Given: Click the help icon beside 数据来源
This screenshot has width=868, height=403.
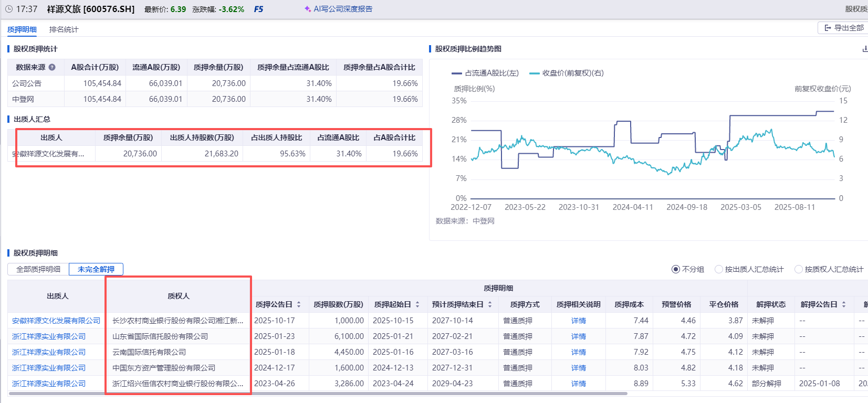Looking at the screenshot, I should (52, 67).
